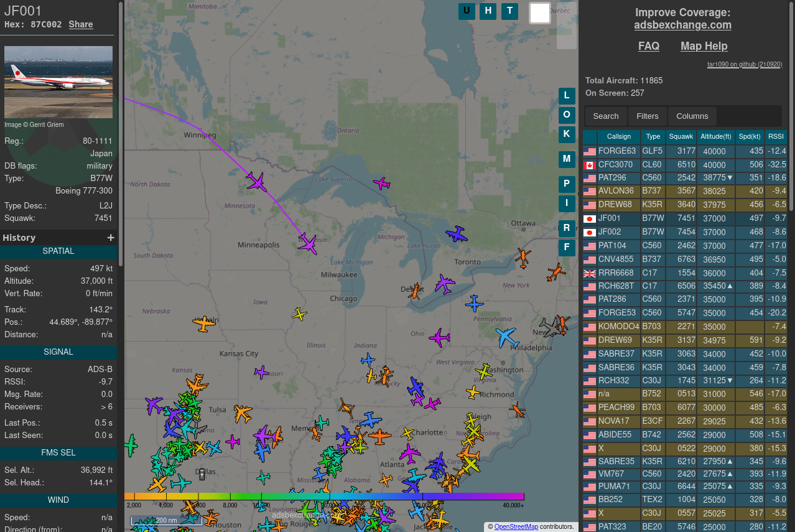Click the yellow aircraft near Washington

(483, 371)
